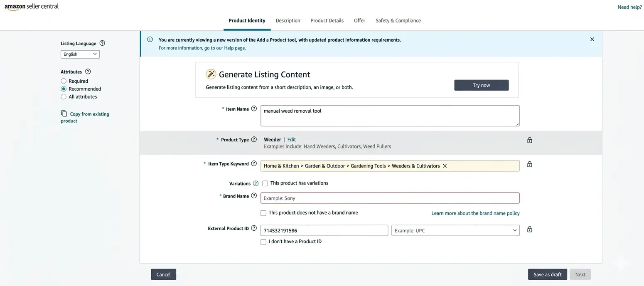Click the Try now button
The width and height of the screenshot is (644, 286).
(x=481, y=85)
